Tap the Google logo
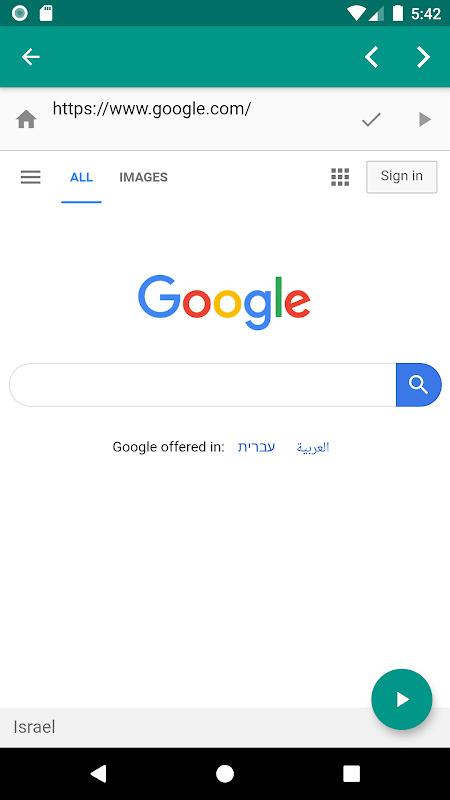450x800 pixels. (224, 302)
